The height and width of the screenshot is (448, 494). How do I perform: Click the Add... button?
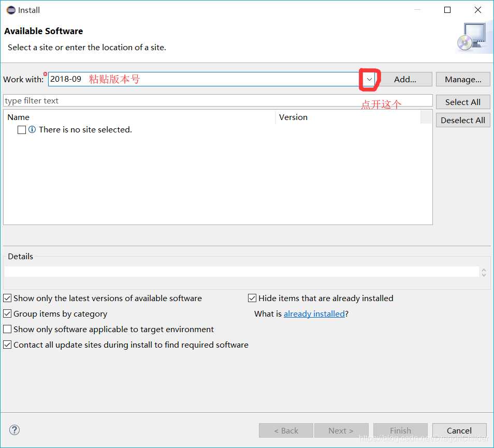[x=405, y=79]
